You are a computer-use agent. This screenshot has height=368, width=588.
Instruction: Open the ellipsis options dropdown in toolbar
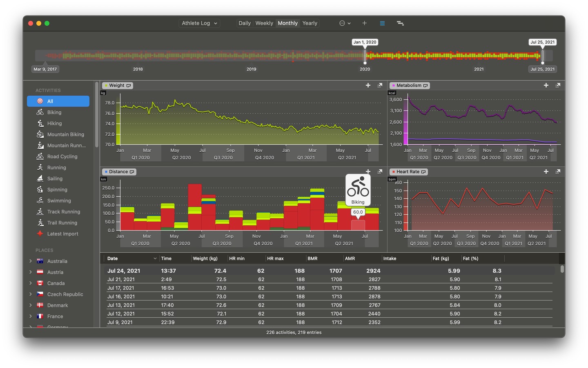pyautogui.click(x=345, y=23)
